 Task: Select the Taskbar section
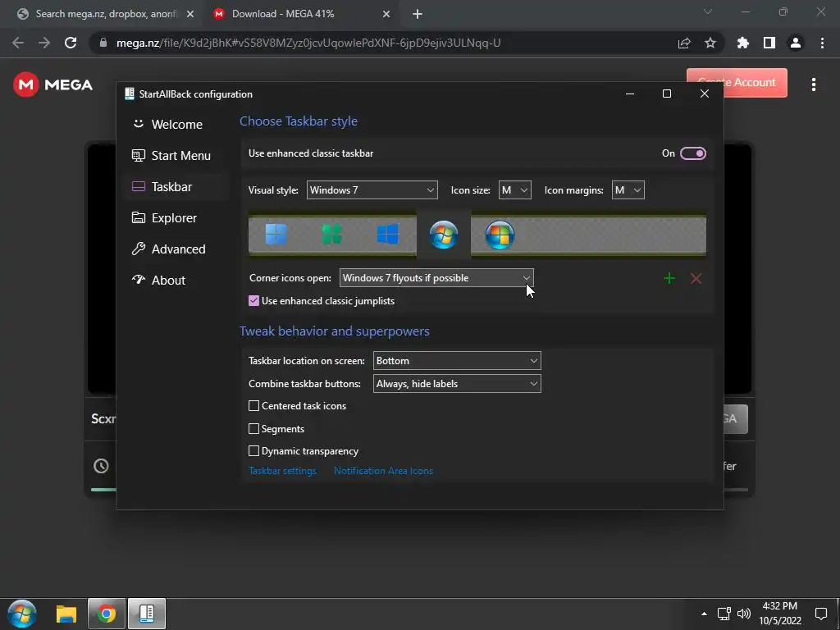pos(176,186)
